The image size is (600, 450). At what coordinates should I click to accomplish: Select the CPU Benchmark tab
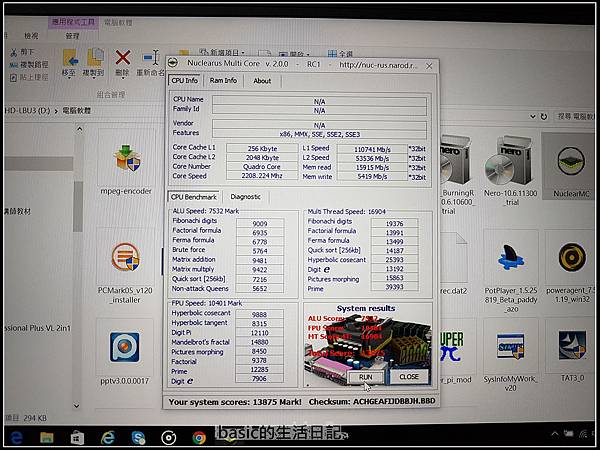tap(194, 197)
